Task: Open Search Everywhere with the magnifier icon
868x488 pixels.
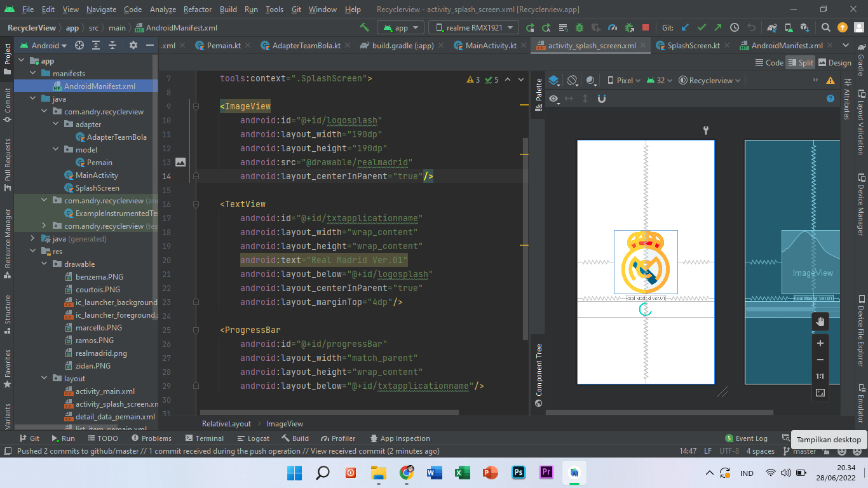Action: pyautogui.click(x=825, y=27)
